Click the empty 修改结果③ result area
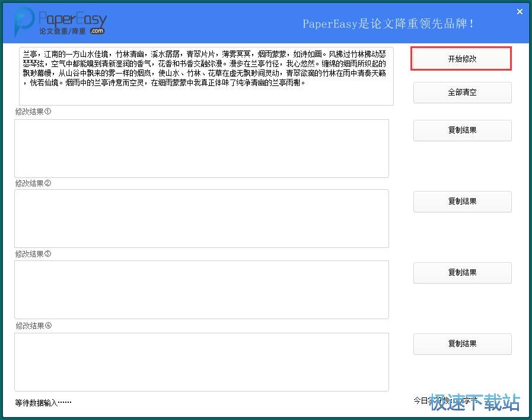Image resolution: width=532 pixels, height=420 pixels. coord(202,289)
